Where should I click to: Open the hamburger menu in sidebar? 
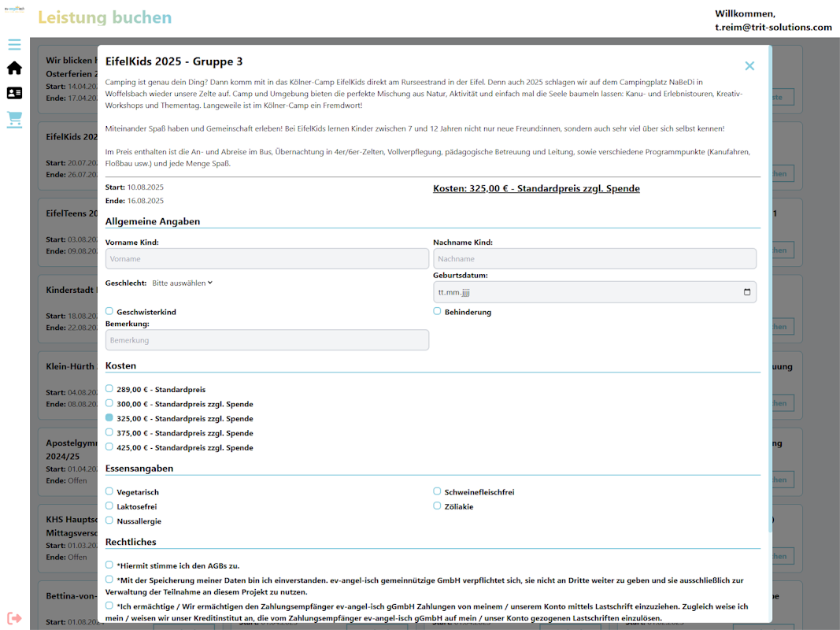14,44
